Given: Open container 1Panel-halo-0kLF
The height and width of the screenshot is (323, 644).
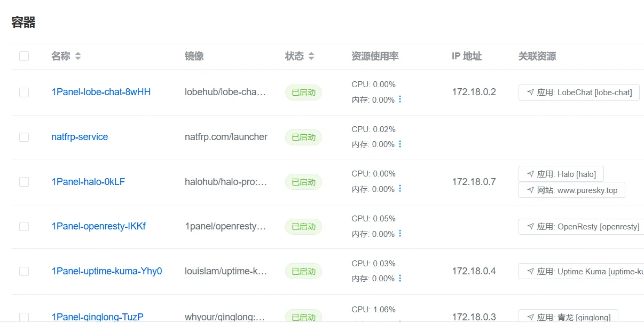Looking at the screenshot, I should (88, 182).
